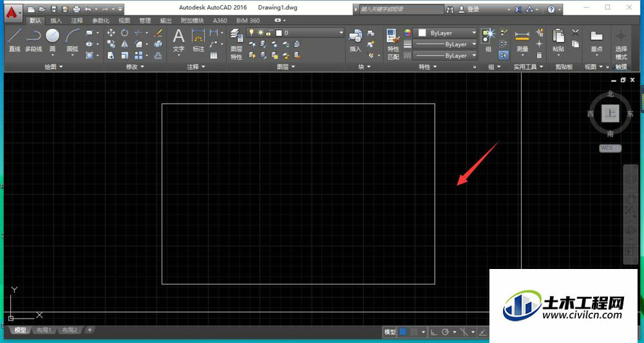The width and height of the screenshot is (644, 343).
Task: Click the Stretch tool in the 修改 panel
Action: click(x=111, y=55)
